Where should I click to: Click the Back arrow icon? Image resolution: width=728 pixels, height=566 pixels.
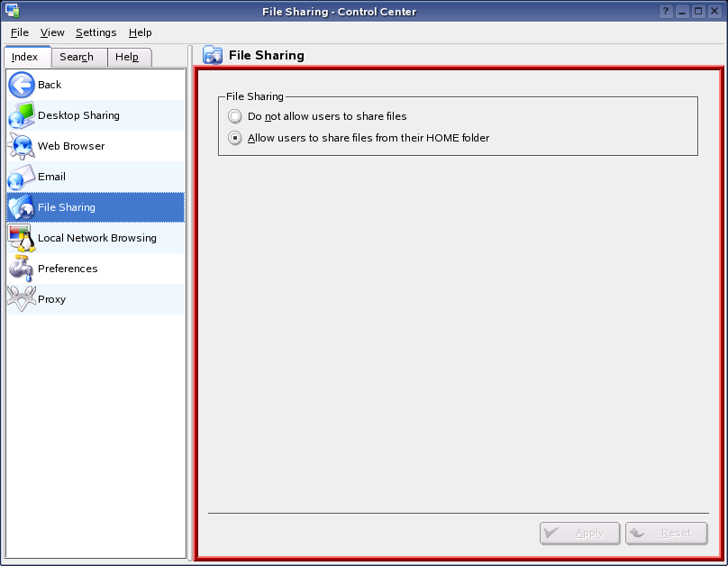pos(22,85)
